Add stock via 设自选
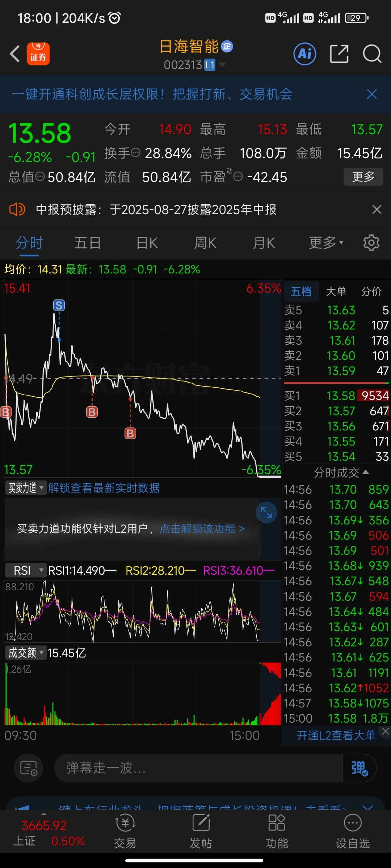The height and width of the screenshot is (868, 391). click(353, 831)
